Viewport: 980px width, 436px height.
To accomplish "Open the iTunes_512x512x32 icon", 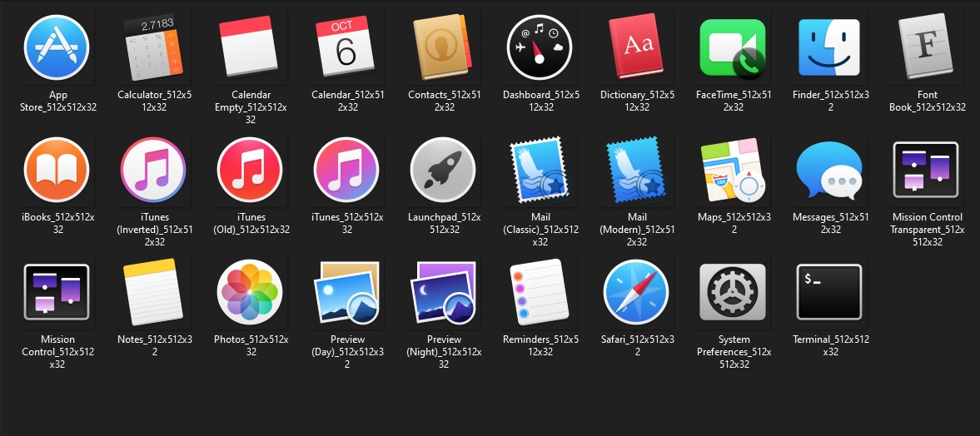I will [346, 170].
